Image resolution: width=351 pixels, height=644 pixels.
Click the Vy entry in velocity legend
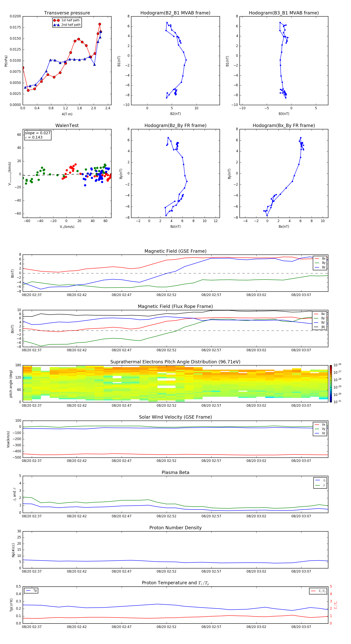(320, 429)
